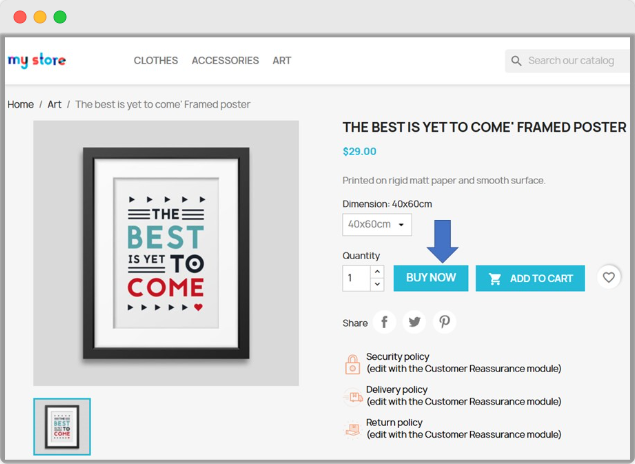Click the Buy Now button
The image size is (635, 464).
[431, 278]
